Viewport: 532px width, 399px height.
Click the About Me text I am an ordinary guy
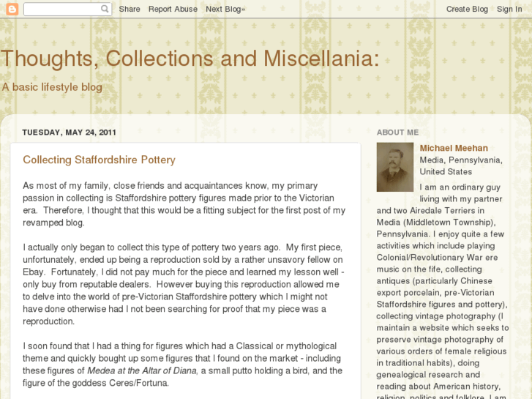(x=460, y=187)
